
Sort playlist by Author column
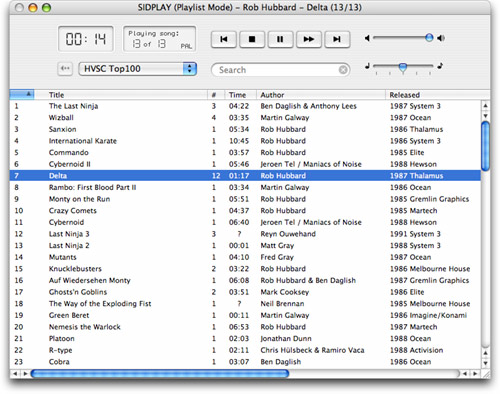coord(321,95)
